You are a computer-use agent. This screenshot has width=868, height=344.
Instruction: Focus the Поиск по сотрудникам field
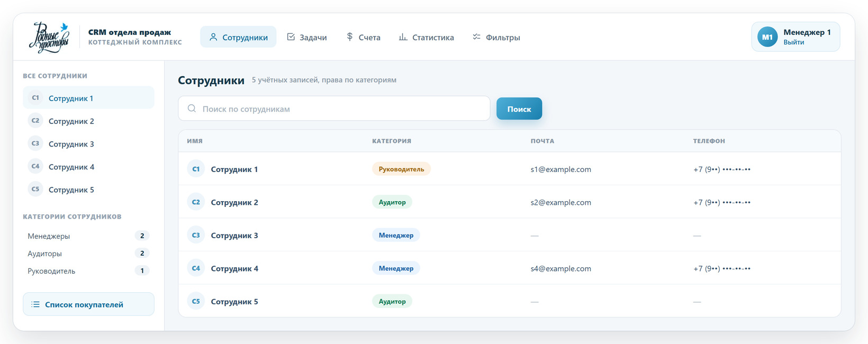[x=334, y=108]
